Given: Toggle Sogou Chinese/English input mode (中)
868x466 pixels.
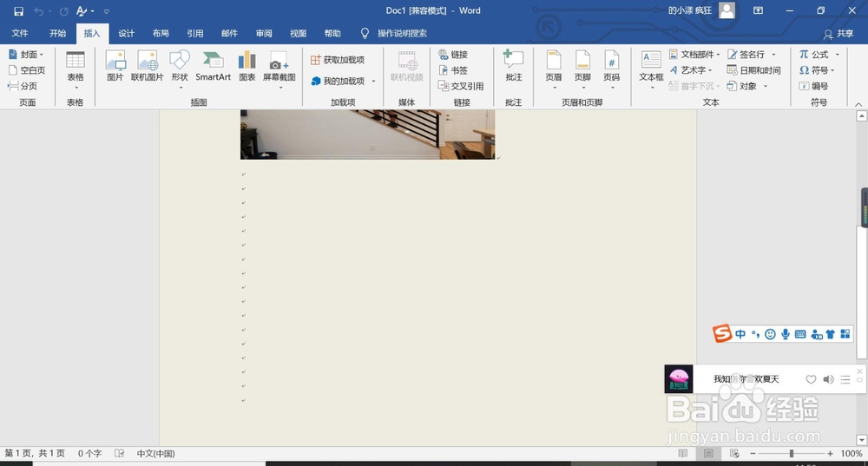Looking at the screenshot, I should pos(740,334).
